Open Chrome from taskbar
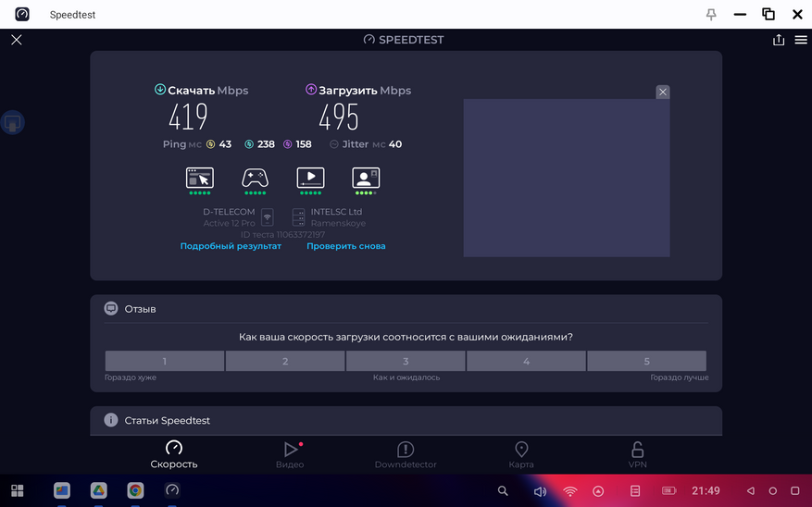 135,490
